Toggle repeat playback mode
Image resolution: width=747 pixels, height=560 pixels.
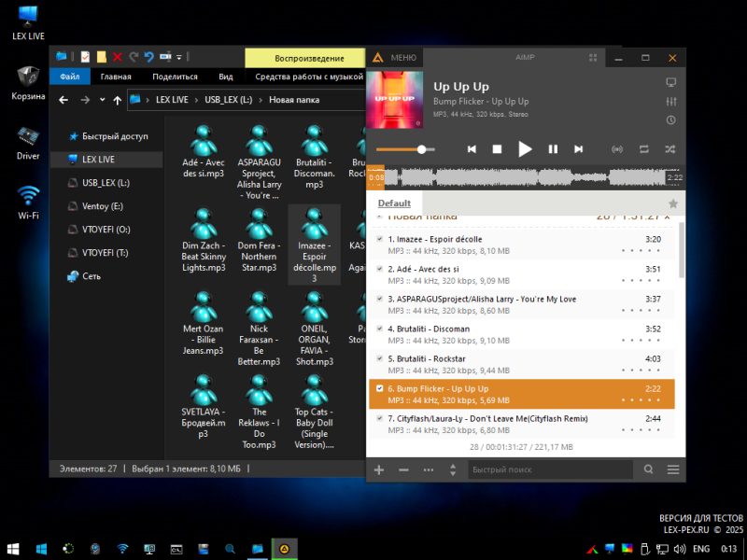[643, 149]
